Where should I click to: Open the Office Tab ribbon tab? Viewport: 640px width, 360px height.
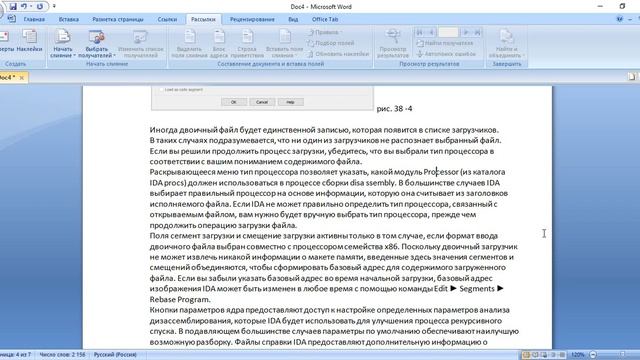click(x=325, y=19)
